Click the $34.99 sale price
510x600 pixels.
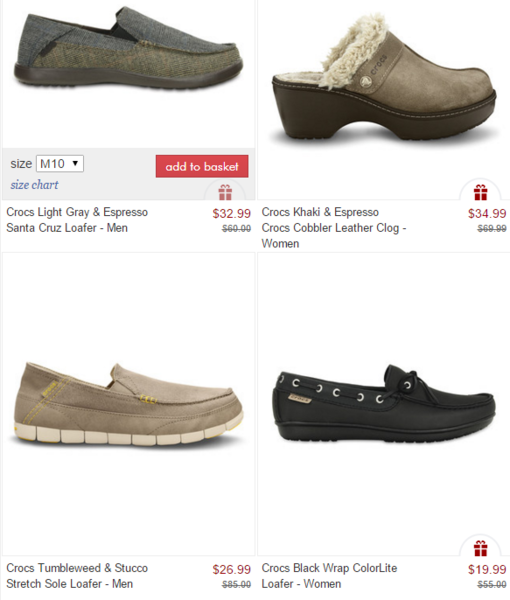(487, 214)
